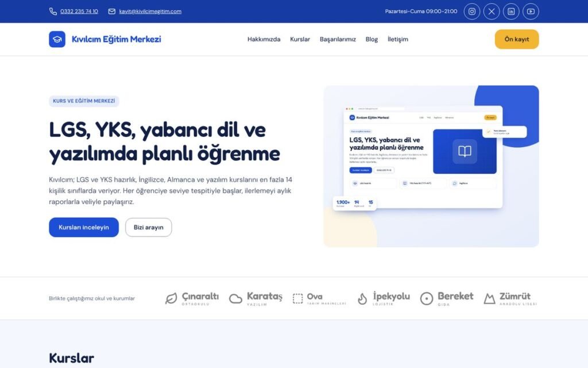The width and height of the screenshot is (588, 368).
Task: Click the phone icon in top bar
Action: click(53, 11)
